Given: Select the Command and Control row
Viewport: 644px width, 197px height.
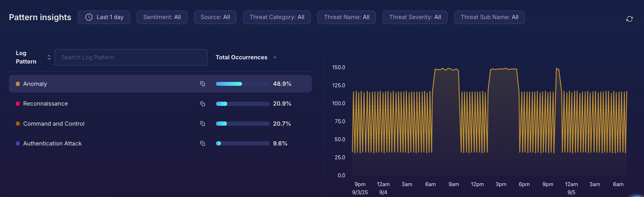Looking at the screenshot, I should [106, 124].
